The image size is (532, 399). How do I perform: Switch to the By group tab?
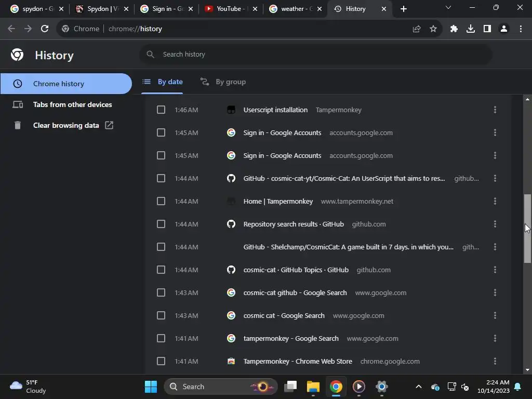click(223, 82)
